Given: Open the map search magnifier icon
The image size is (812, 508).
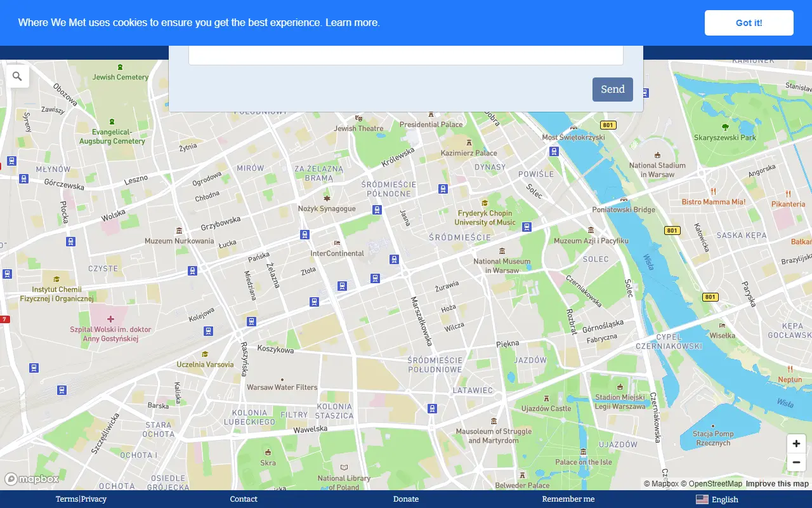Looking at the screenshot, I should (x=17, y=76).
